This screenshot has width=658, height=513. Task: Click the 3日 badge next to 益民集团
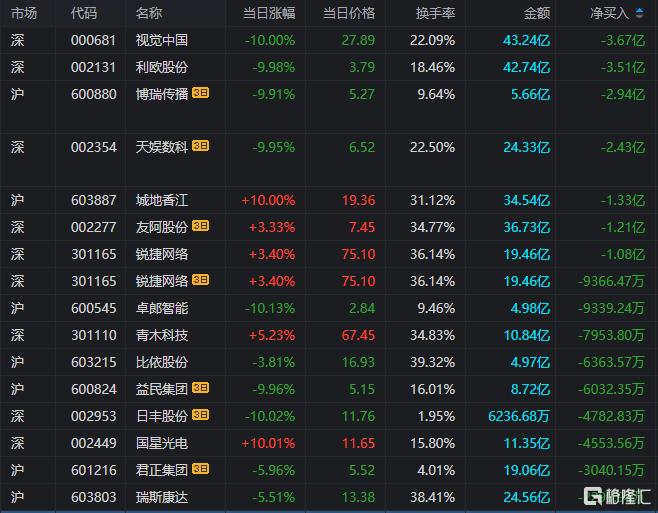coord(200,387)
